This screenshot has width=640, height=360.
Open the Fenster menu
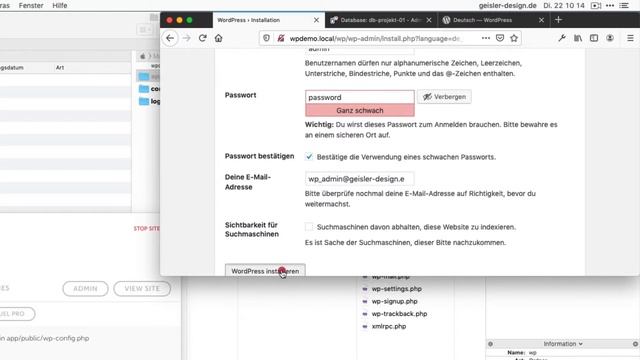[31, 5]
